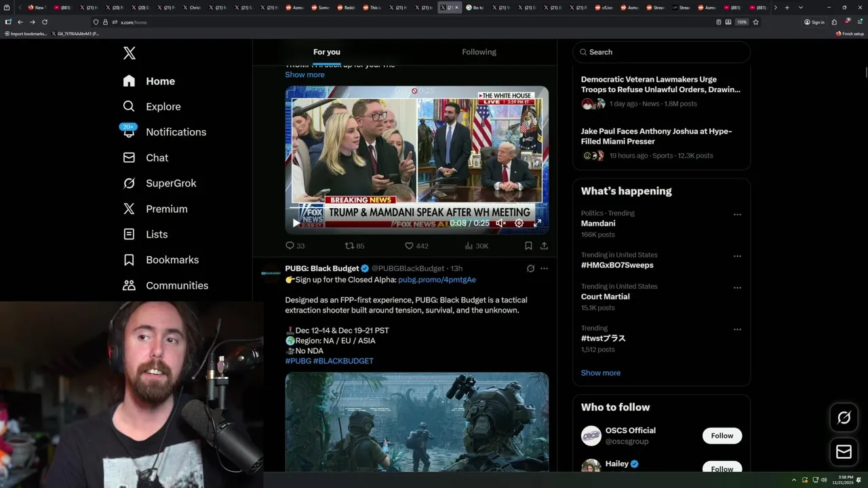Click Show more under What's happening
Screen dimensions: 868x488
[600, 373]
